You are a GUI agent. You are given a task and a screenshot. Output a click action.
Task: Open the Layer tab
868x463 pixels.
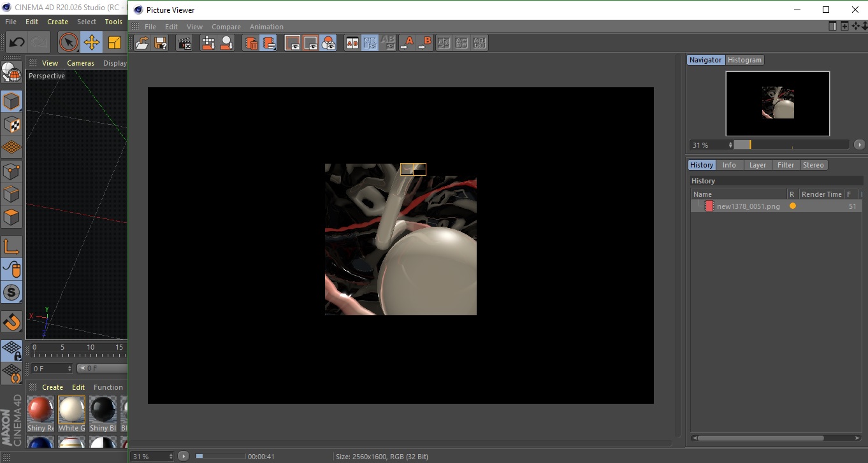click(x=757, y=165)
